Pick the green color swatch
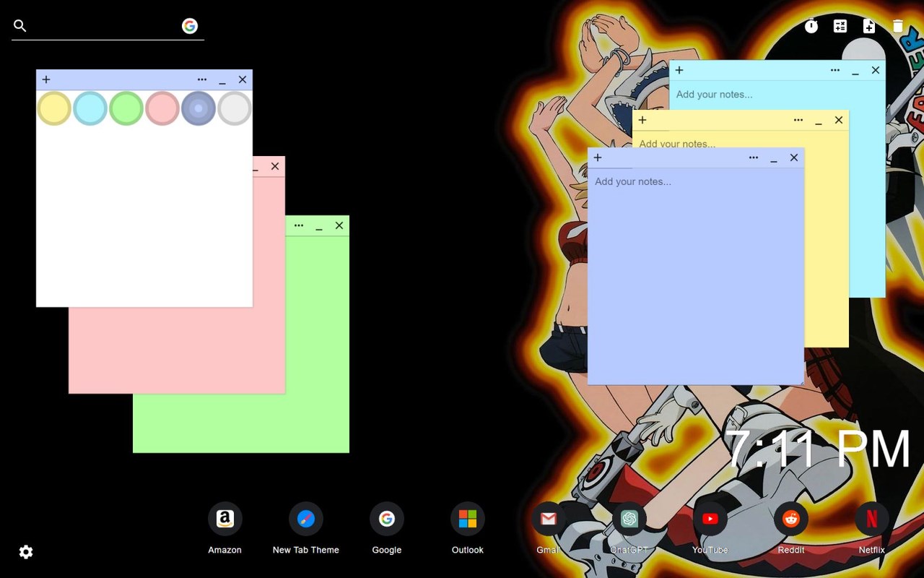Viewport: 924px width, 578px height. [126, 108]
